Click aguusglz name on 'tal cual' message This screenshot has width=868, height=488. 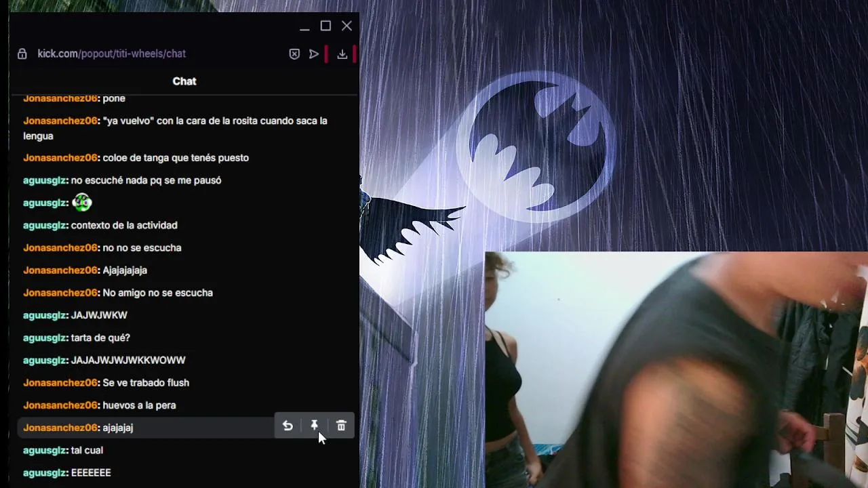coord(45,450)
